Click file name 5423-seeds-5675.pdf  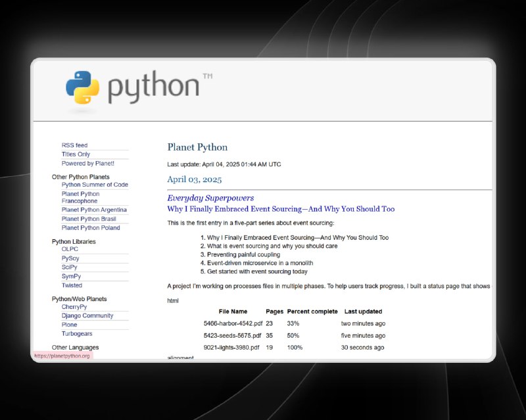tap(232, 335)
